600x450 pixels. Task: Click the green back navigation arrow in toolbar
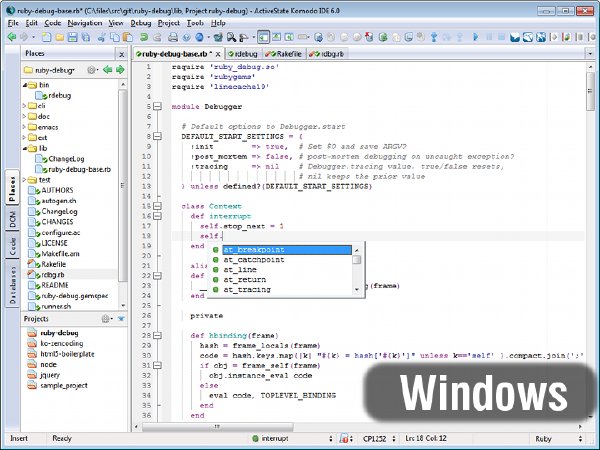pos(11,37)
